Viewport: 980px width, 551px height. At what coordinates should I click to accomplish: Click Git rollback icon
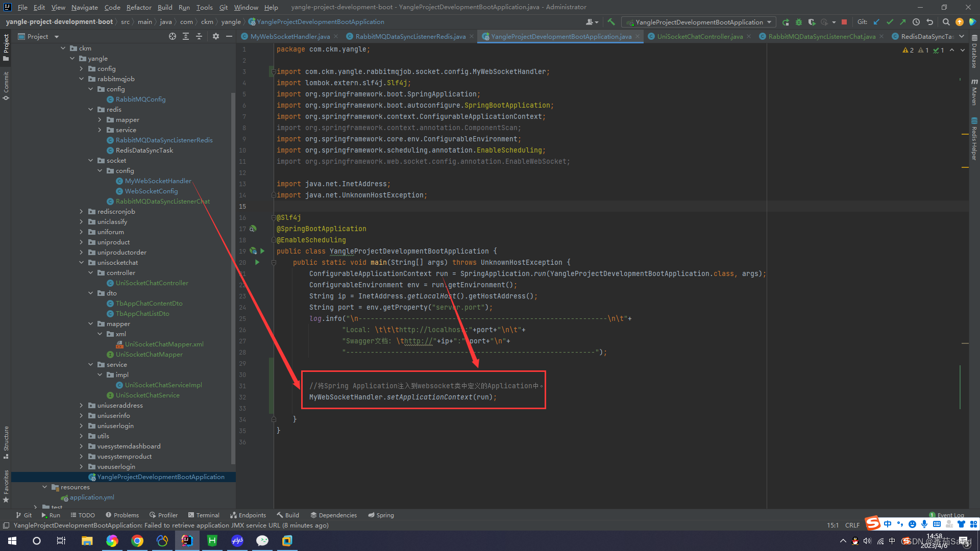929,22
